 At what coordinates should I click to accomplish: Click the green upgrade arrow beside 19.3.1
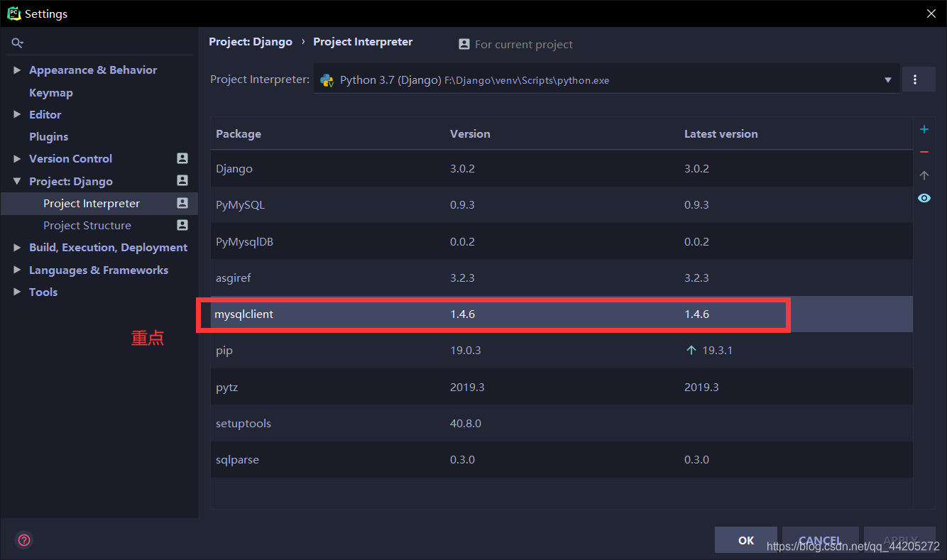[691, 351]
